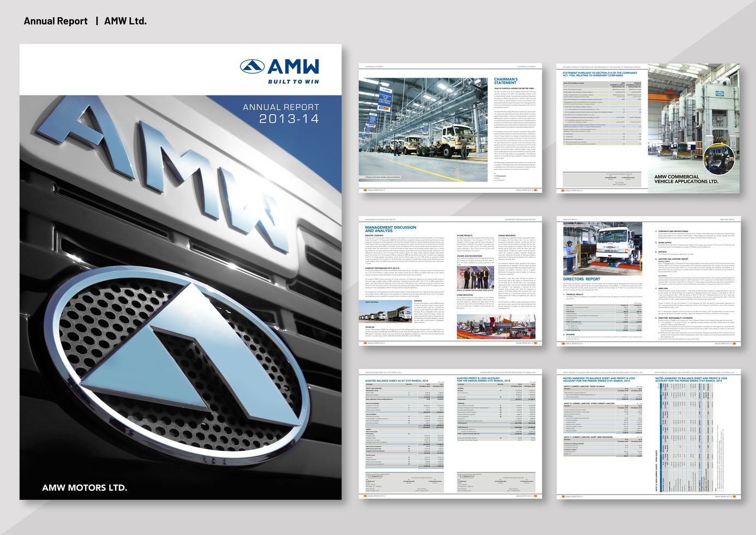Click the "AUDITED BALANCE SHEET AS AT 31ST MARCH, 2014" heading
The height and width of the screenshot is (535, 756).
coord(397,380)
